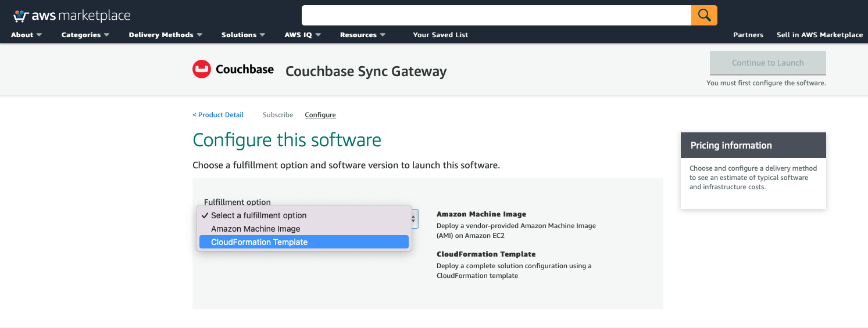Expand the Categories menu
Viewport: 868px width, 328px height.
pos(85,35)
